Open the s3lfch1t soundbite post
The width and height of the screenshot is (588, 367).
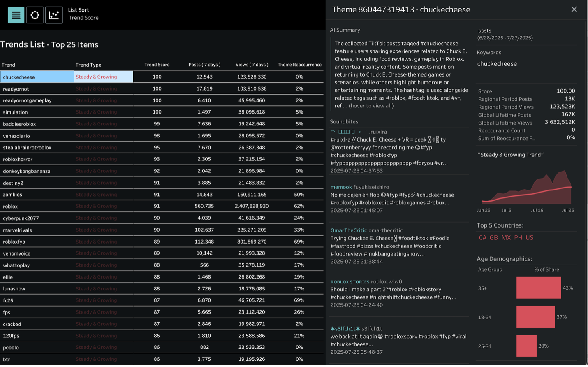pos(399,340)
